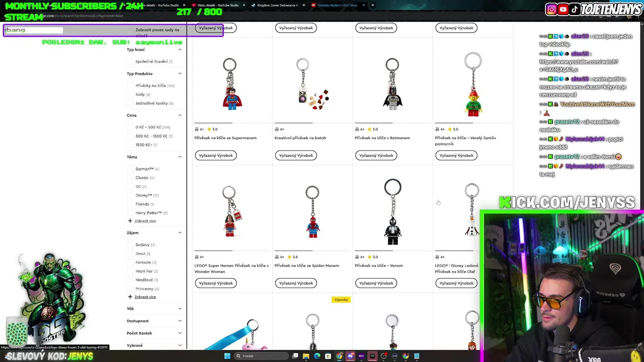Open new browser tab with plus
Viewport: 644px width, 362px height.
[x=372, y=5]
